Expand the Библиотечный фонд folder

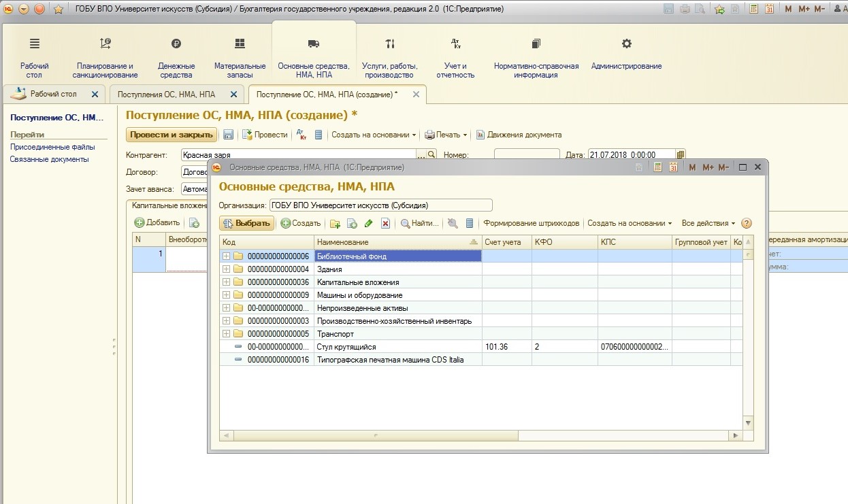pyautogui.click(x=227, y=256)
